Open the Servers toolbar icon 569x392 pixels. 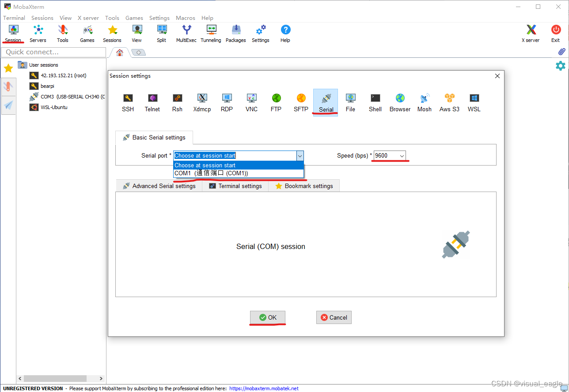38,34
